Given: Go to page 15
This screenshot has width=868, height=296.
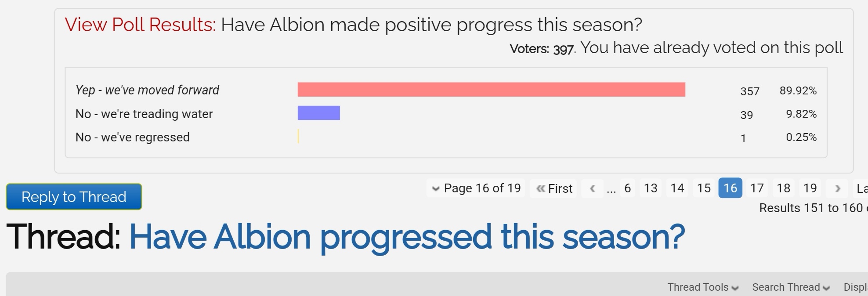Looking at the screenshot, I should 704,188.
